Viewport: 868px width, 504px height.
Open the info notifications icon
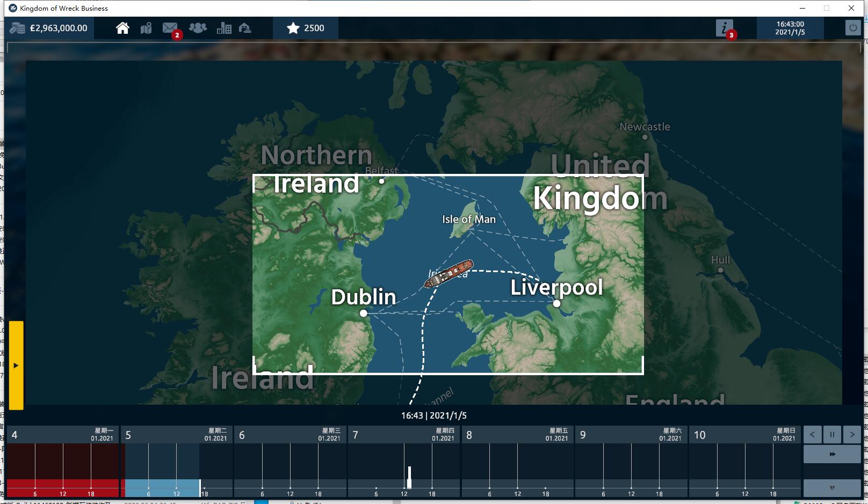[724, 28]
